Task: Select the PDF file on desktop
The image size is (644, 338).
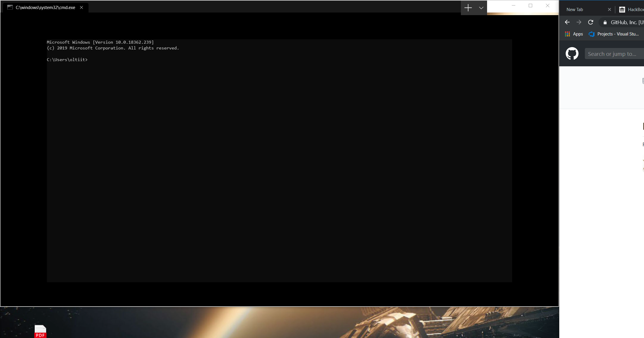Action: tap(40, 331)
